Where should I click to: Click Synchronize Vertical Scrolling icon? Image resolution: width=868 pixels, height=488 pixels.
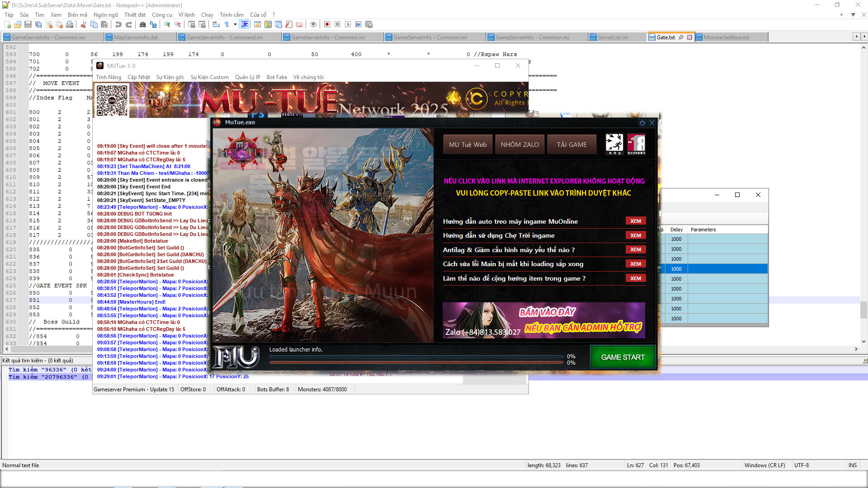(x=192, y=24)
